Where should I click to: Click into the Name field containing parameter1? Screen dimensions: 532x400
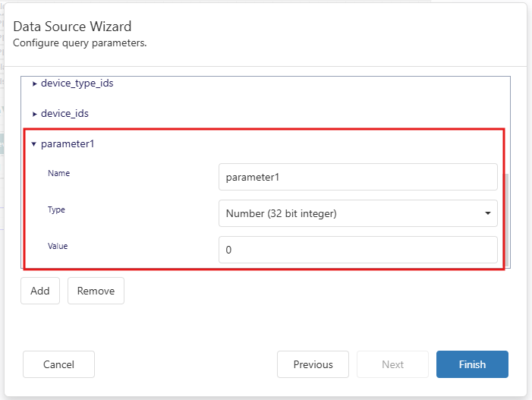357,177
